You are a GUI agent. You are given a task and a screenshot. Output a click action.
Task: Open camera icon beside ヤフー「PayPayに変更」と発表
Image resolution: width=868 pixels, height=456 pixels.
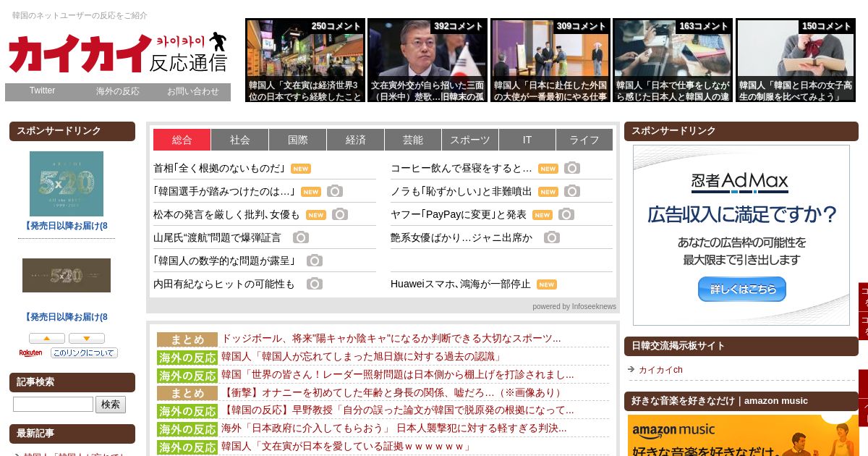(566, 214)
